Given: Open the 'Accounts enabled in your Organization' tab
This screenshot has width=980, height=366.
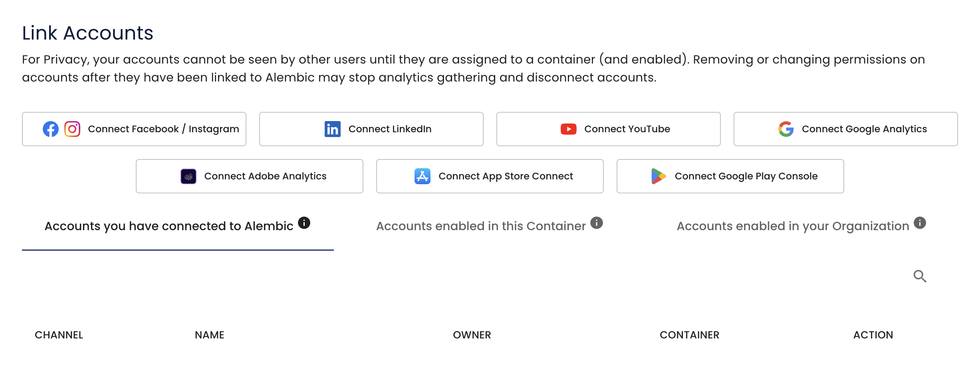Looking at the screenshot, I should pos(792,225).
